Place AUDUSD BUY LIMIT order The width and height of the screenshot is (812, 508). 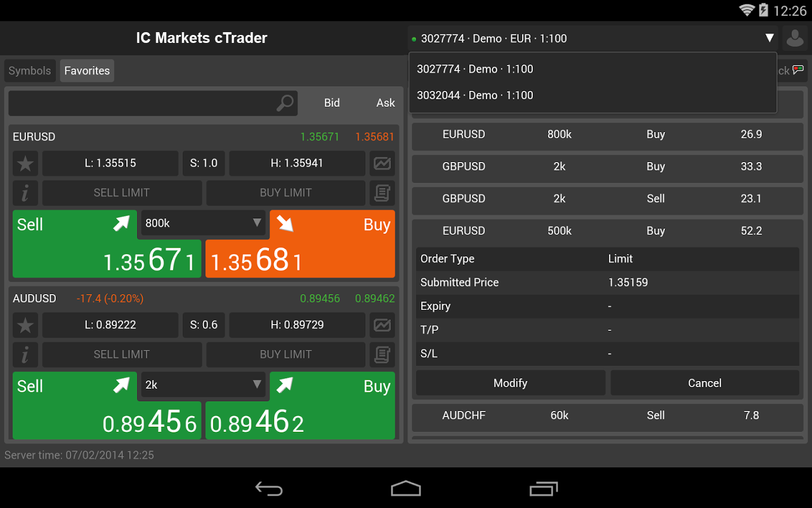point(286,355)
